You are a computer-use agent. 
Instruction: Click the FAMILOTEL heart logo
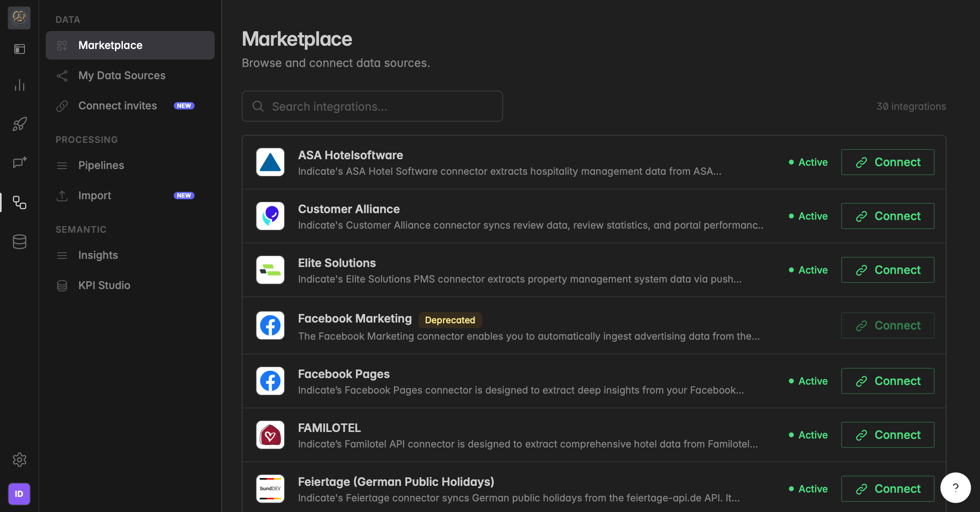270,435
